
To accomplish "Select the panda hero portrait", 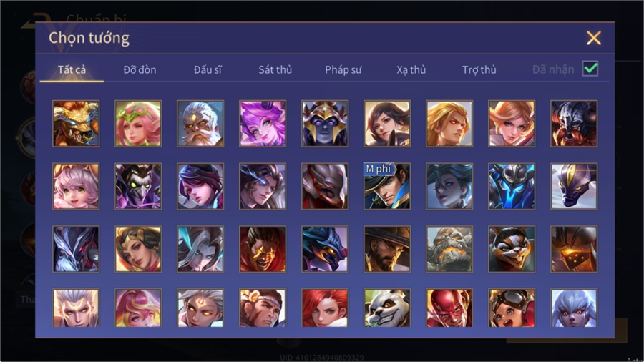I will (387, 308).
